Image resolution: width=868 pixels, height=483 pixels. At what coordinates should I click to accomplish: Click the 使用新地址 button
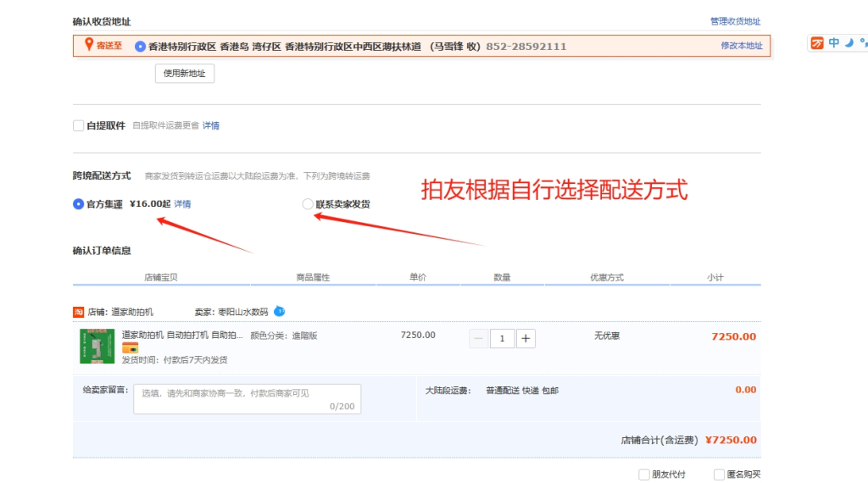(x=185, y=74)
